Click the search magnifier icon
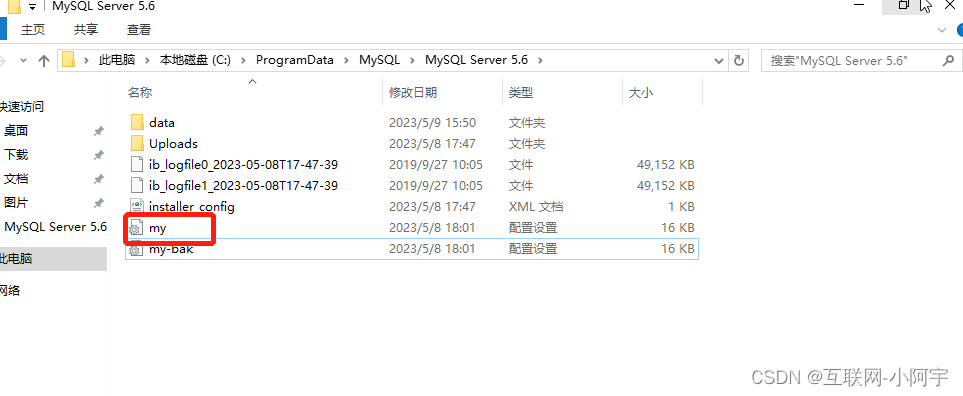 [x=948, y=60]
